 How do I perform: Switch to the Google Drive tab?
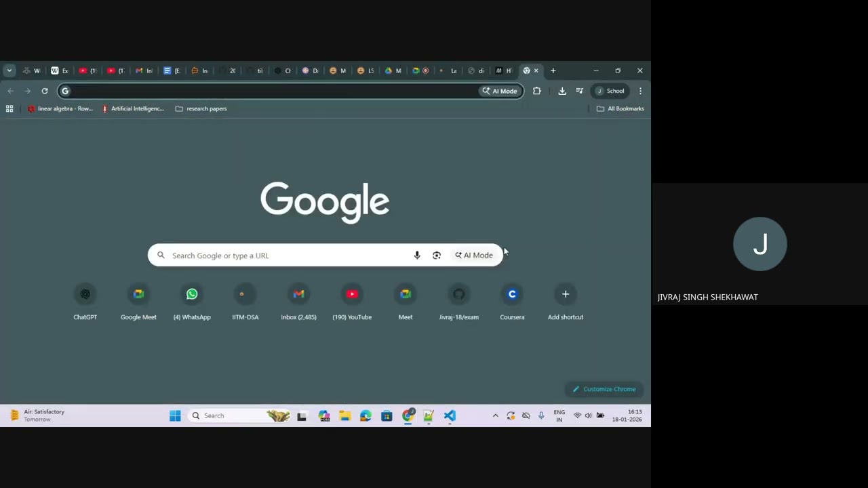click(393, 70)
